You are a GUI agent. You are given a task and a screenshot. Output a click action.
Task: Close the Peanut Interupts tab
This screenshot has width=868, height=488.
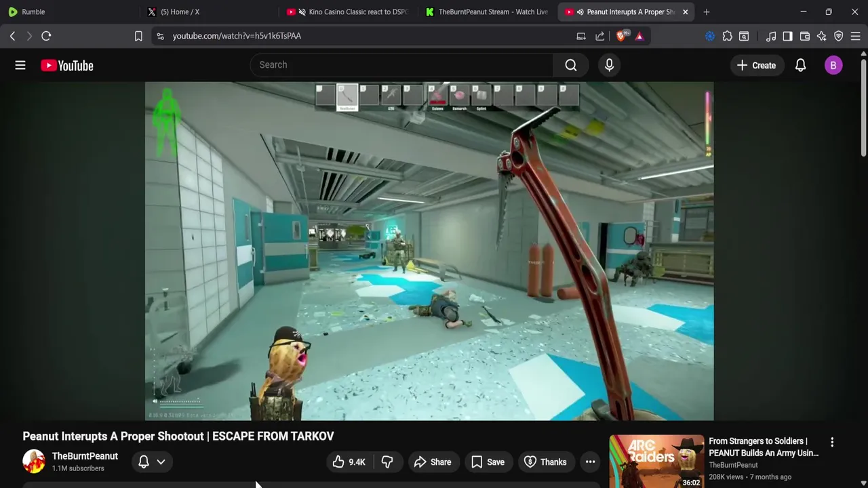pos(685,12)
